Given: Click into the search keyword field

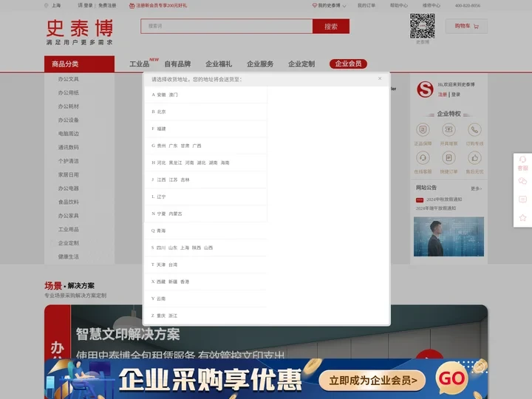Looking at the screenshot, I should click(227, 26).
